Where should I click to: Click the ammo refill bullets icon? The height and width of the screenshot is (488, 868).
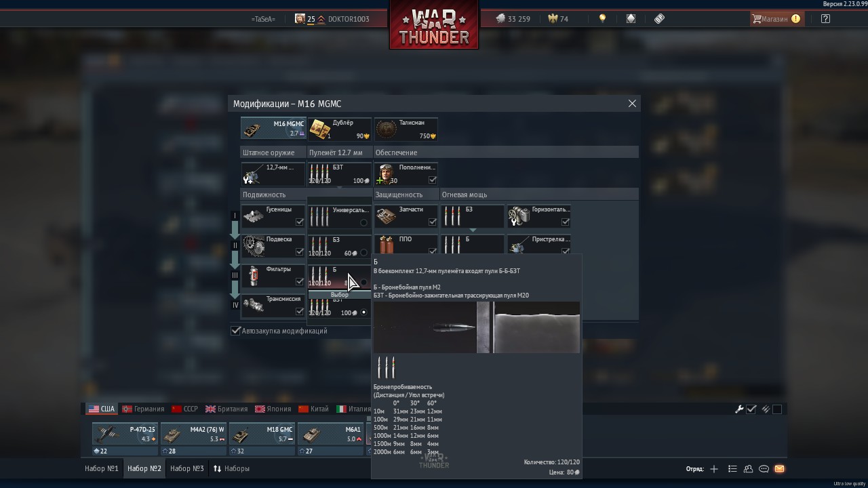pos(765,409)
